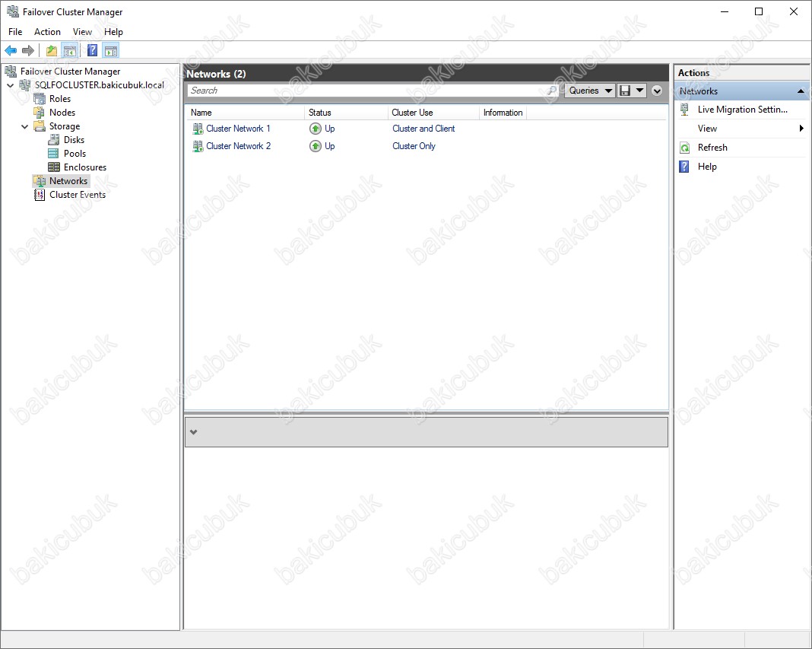Select Pools label under Storage

pyautogui.click(x=75, y=154)
